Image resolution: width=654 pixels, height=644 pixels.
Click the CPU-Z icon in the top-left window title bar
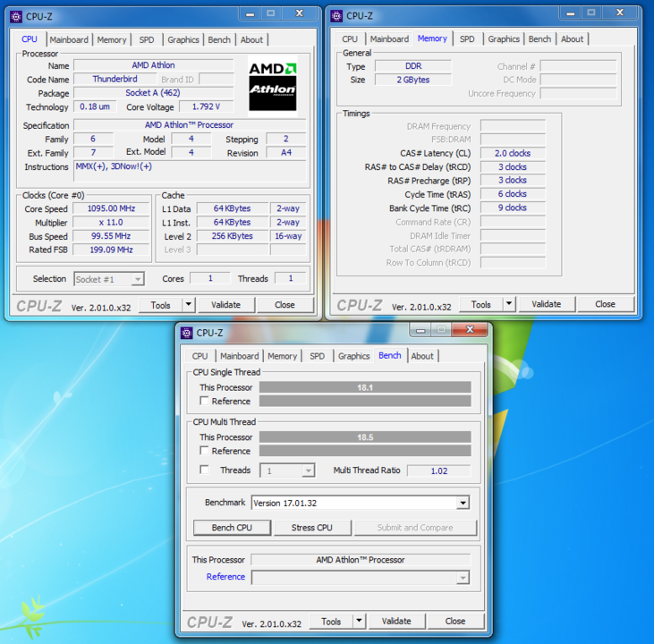[15, 15]
